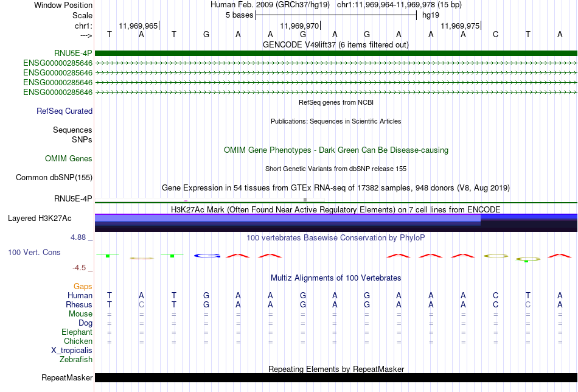The image size is (578, 392).
Task: Click the light purple H3K27Ac signal band
Action: click(x=288, y=218)
